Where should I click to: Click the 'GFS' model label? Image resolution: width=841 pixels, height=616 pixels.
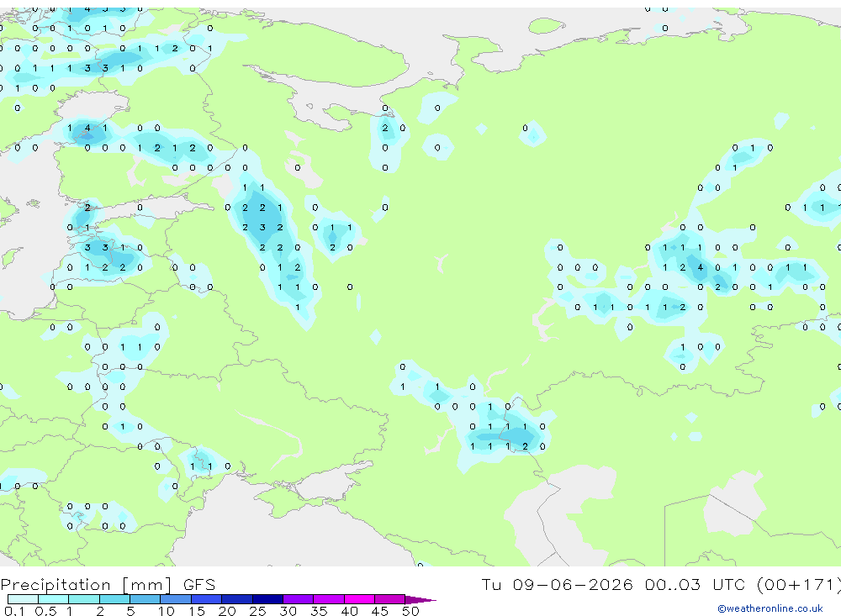click(x=199, y=585)
